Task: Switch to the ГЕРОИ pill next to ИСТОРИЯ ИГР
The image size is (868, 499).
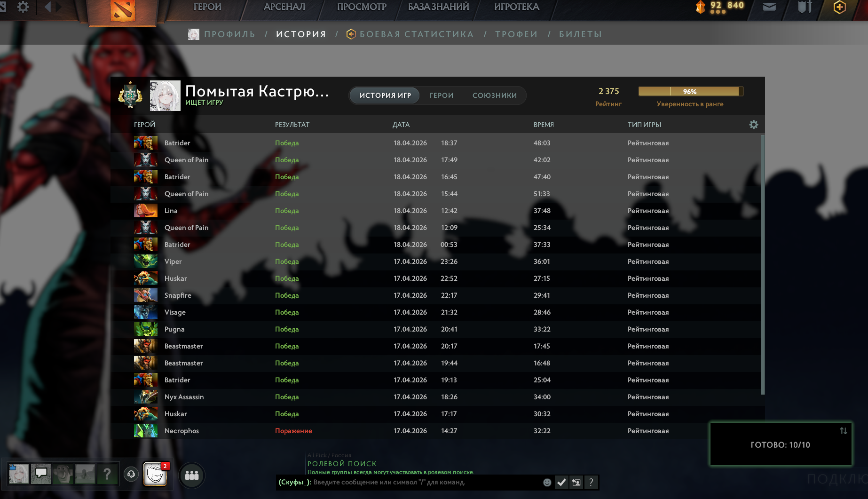Action: pos(442,95)
